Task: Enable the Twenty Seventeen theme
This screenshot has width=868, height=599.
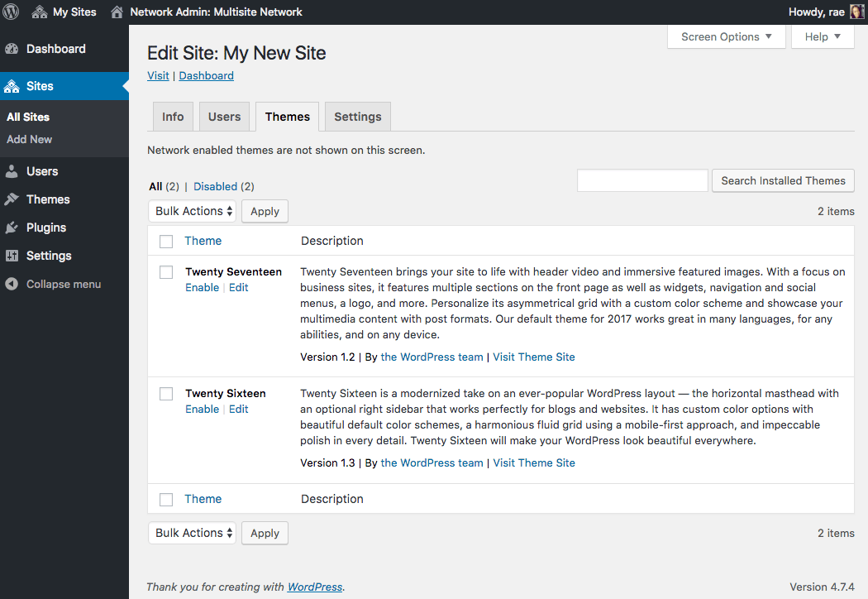Action: click(202, 288)
